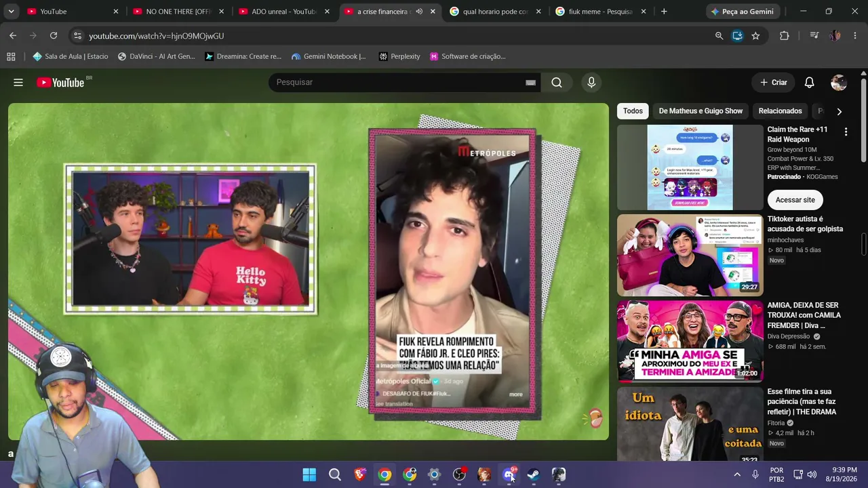Open the media controls icon in Chrome toolbar
The image size is (868, 488).
814,36
